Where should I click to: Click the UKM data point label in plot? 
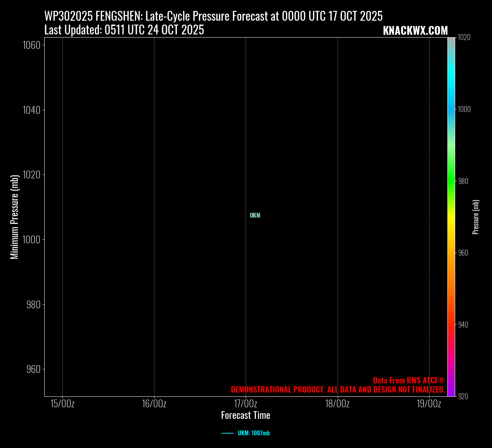(x=255, y=216)
